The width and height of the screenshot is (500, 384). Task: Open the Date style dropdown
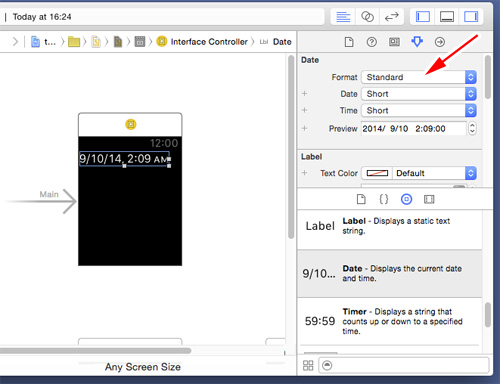click(419, 94)
